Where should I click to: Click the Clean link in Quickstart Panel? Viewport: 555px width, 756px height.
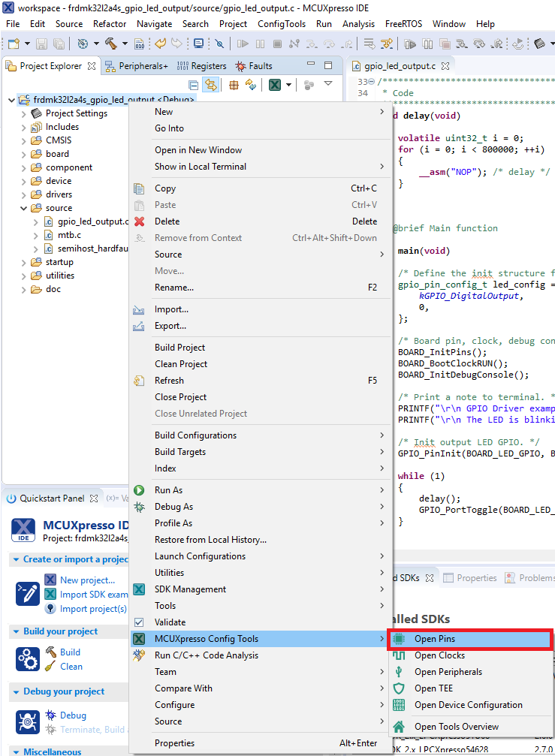pos(71,666)
